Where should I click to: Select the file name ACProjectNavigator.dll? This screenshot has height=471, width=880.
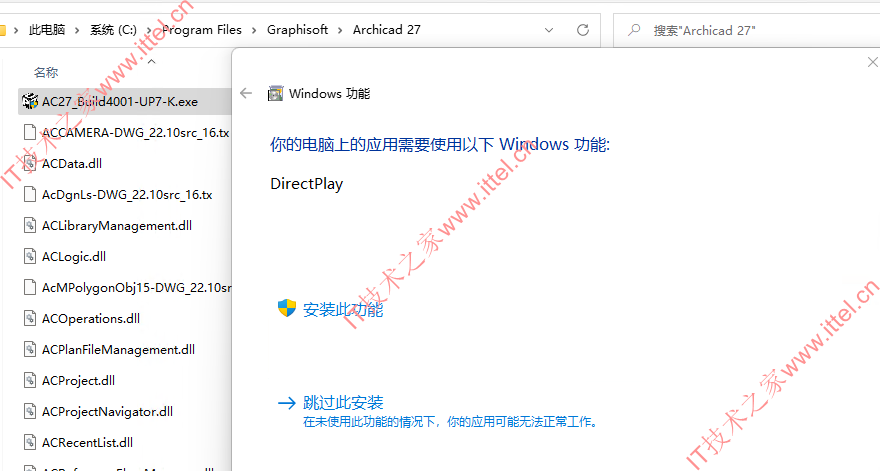click(107, 411)
